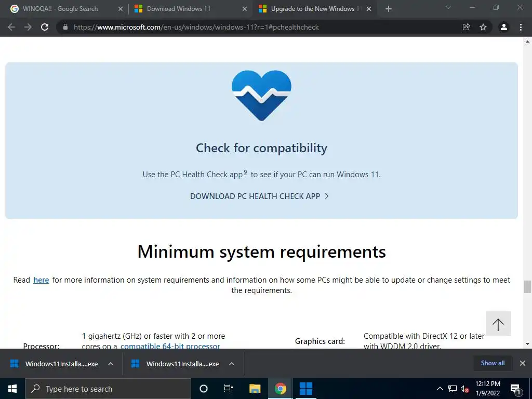Open first Windows11Installa....exe download

tap(54, 364)
